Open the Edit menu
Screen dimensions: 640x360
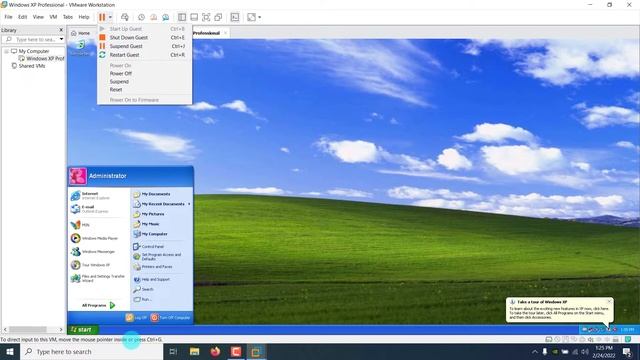tap(22, 17)
